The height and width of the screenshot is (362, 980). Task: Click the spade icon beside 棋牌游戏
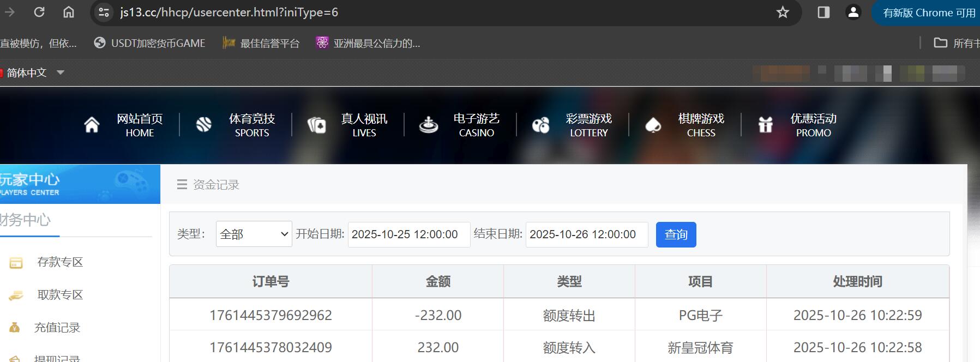[653, 125]
